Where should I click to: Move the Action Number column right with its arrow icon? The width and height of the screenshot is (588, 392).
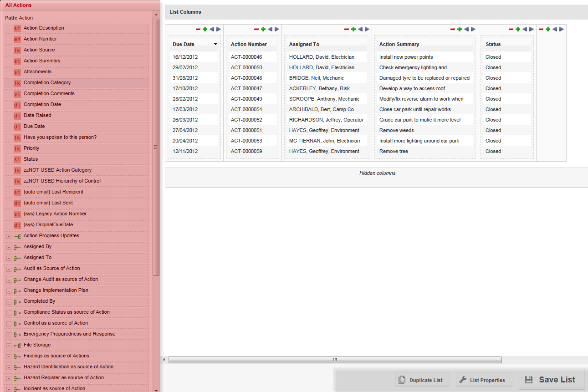pos(276,29)
